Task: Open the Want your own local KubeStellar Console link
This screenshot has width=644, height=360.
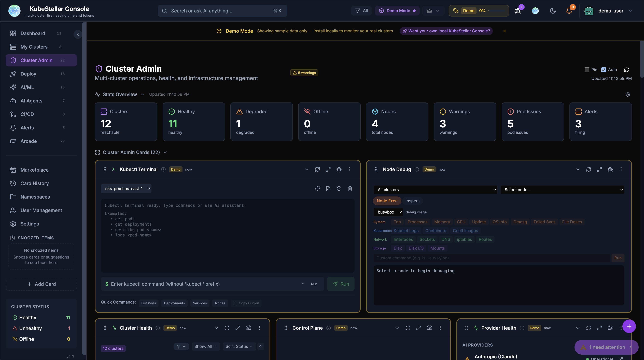Action: click(x=446, y=31)
